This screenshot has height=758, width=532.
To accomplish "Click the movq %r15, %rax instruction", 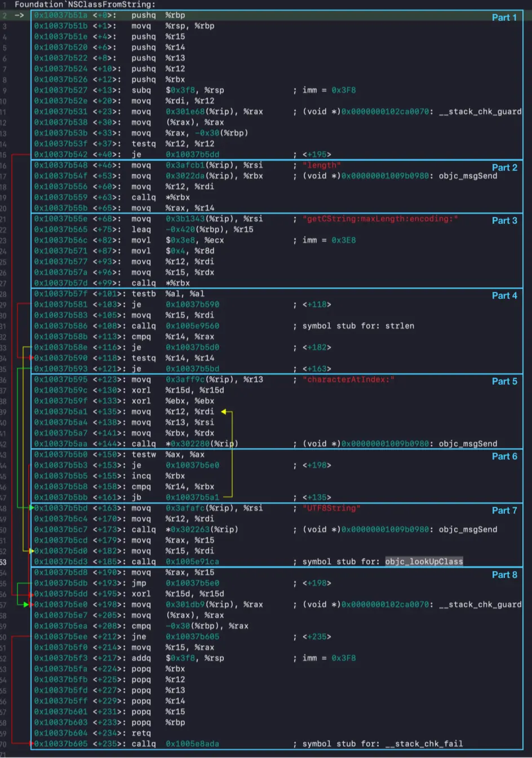I will click(x=173, y=647).
